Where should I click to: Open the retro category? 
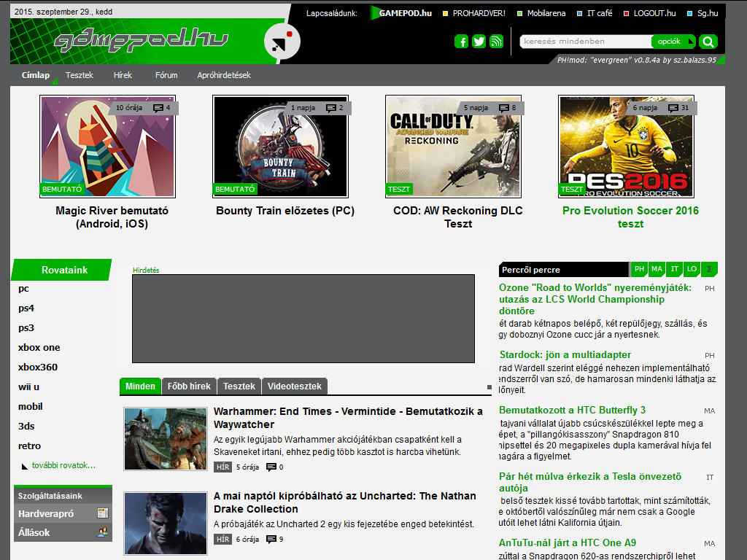coord(29,446)
